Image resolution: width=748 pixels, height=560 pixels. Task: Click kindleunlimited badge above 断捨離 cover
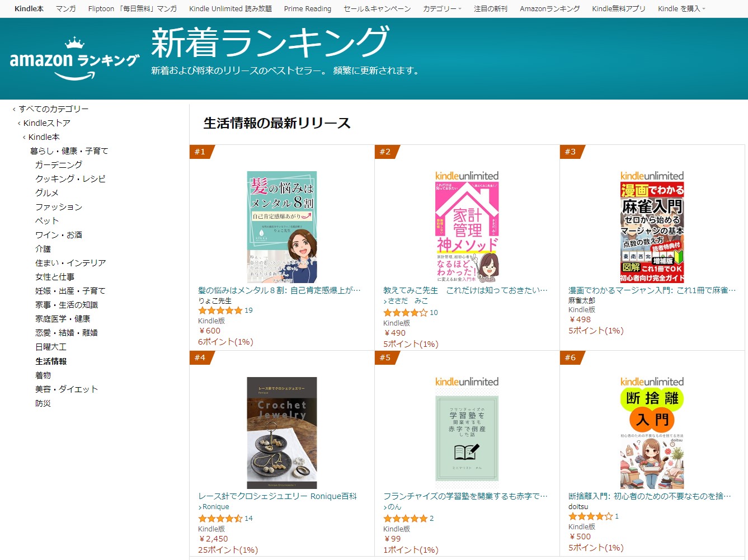pos(652,382)
